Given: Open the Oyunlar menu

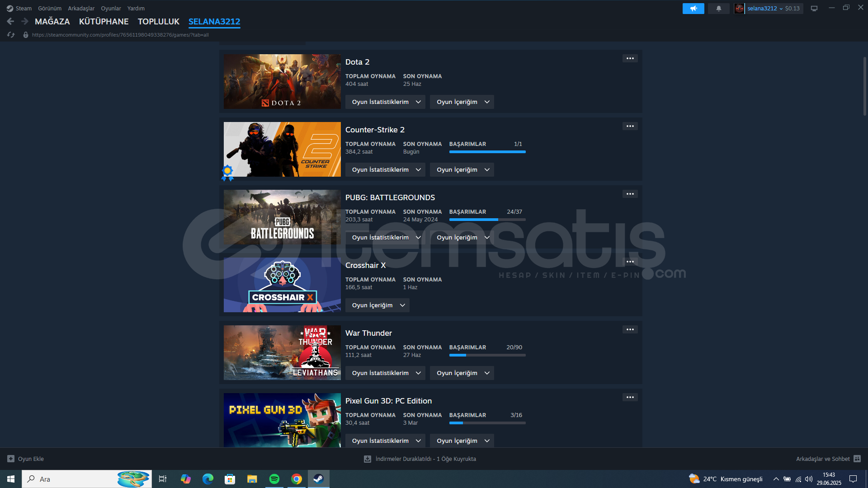Looking at the screenshot, I should (111, 9).
